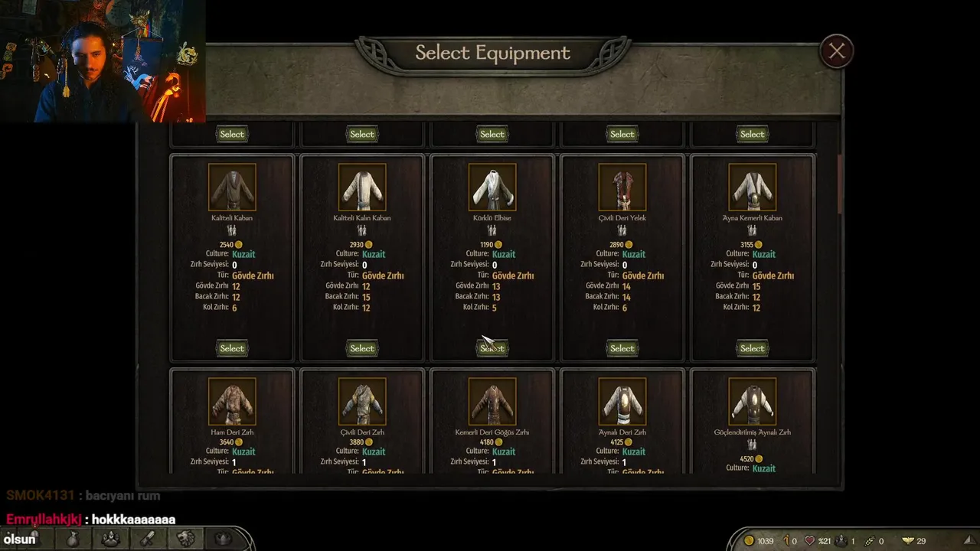Image resolution: width=980 pixels, height=551 pixels.
Task: Click the price 4125 on Aynalı Deri Zırh
Action: tap(616, 442)
